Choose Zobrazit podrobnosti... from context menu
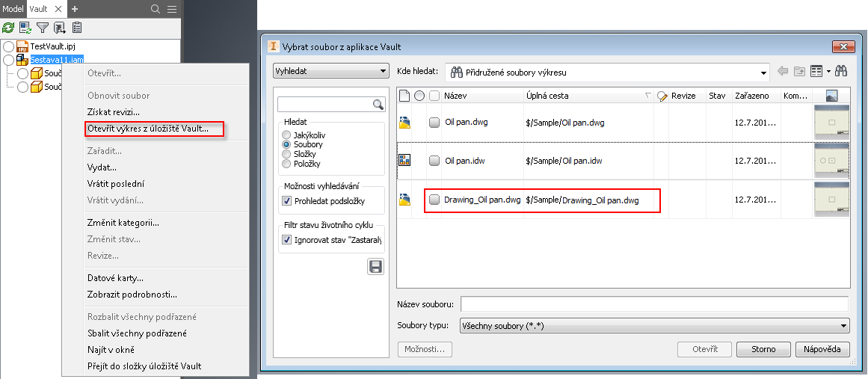Viewport: 868px width, 379px height. point(132,295)
